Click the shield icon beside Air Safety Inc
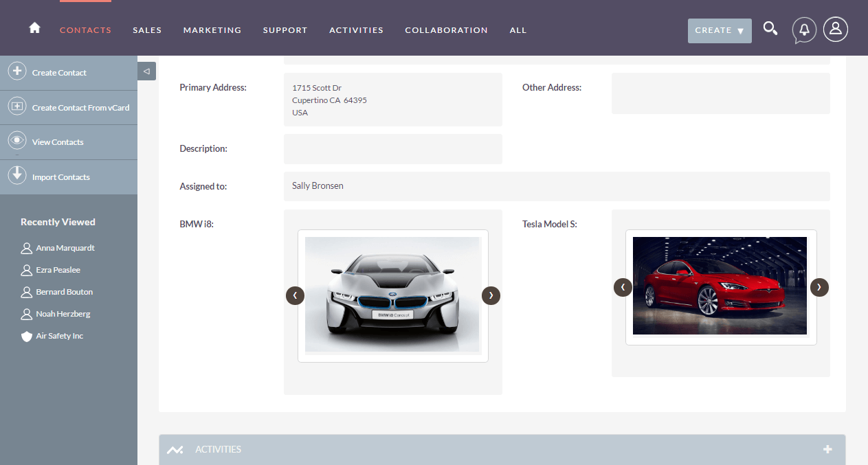 click(27, 336)
